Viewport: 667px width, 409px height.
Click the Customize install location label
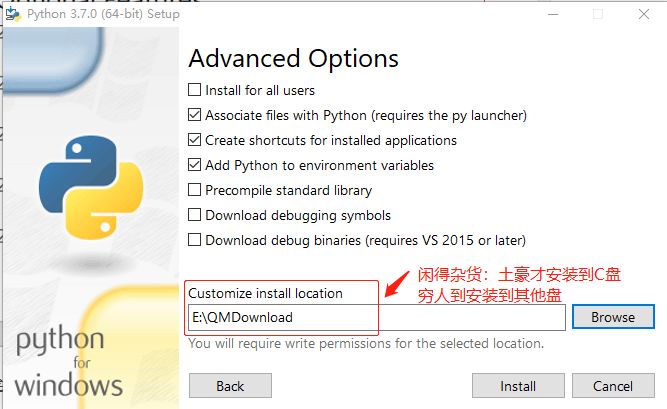[265, 293]
